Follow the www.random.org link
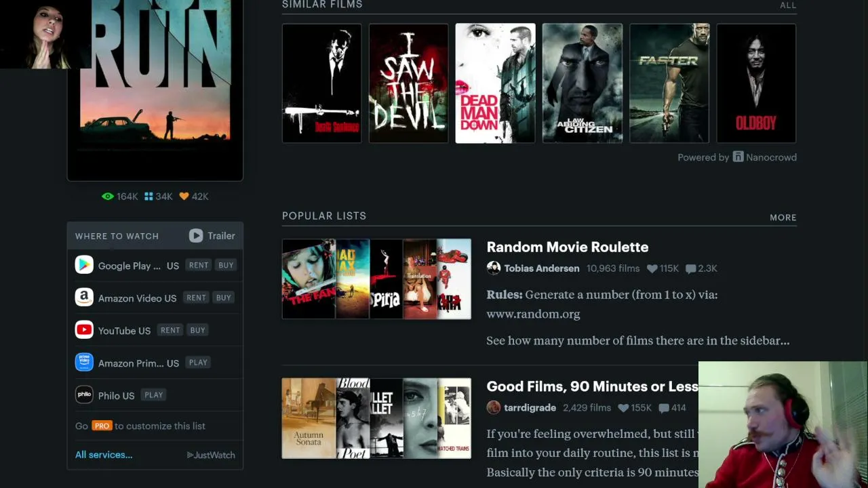Viewport: 868px width, 488px height. 533,314
